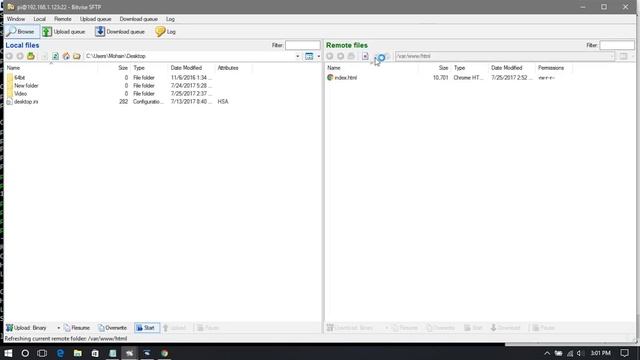
Task: Expand the local view mode dropdown arrow
Action: [x=318, y=56]
